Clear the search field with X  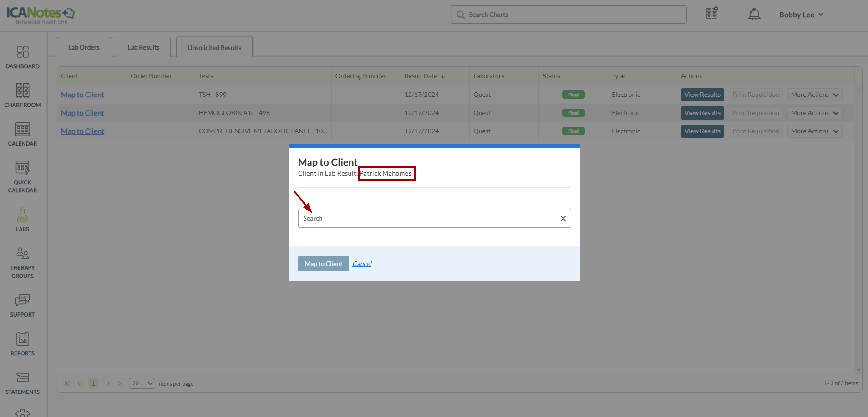563,218
